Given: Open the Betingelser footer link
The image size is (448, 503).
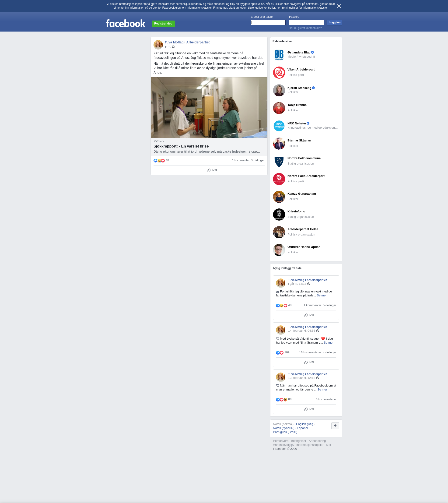Looking at the screenshot, I should click(x=299, y=441).
